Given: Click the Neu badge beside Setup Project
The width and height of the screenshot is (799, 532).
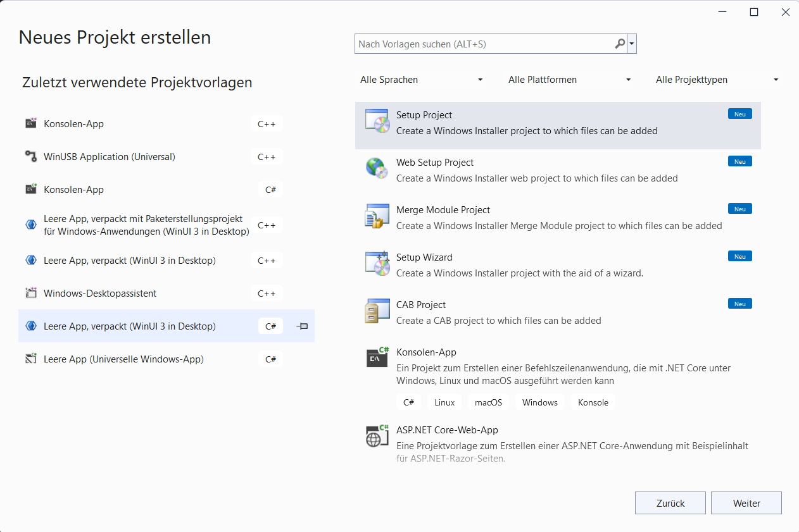Looking at the screenshot, I should pyautogui.click(x=740, y=114).
